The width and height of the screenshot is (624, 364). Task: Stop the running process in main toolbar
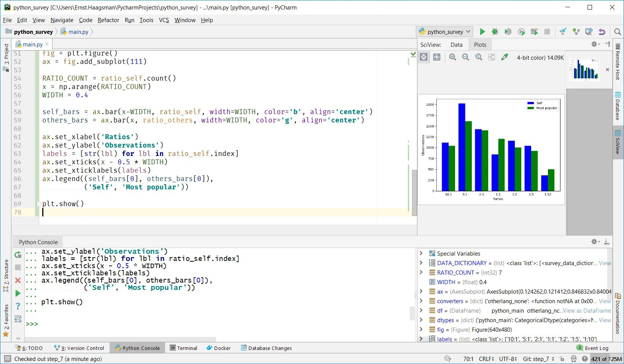tap(547, 32)
